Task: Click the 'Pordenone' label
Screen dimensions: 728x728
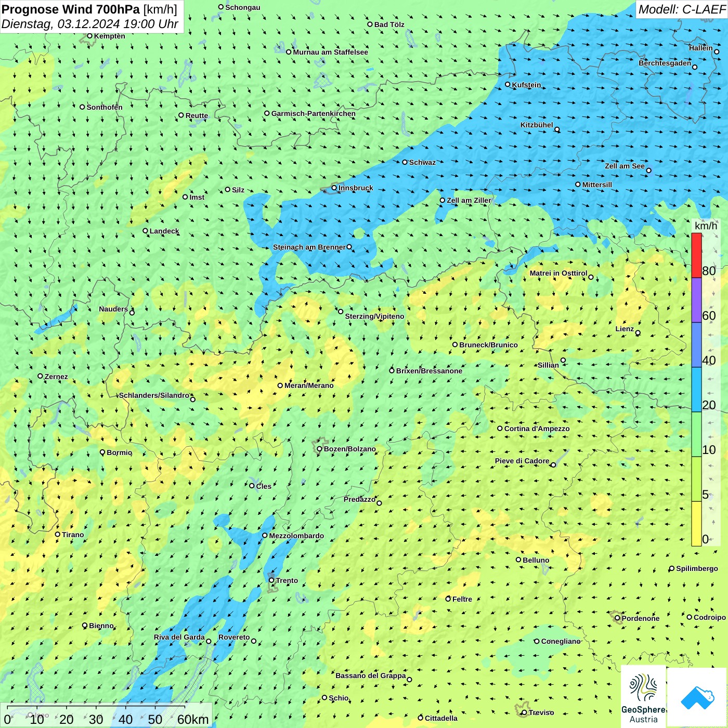Action: 641,618
